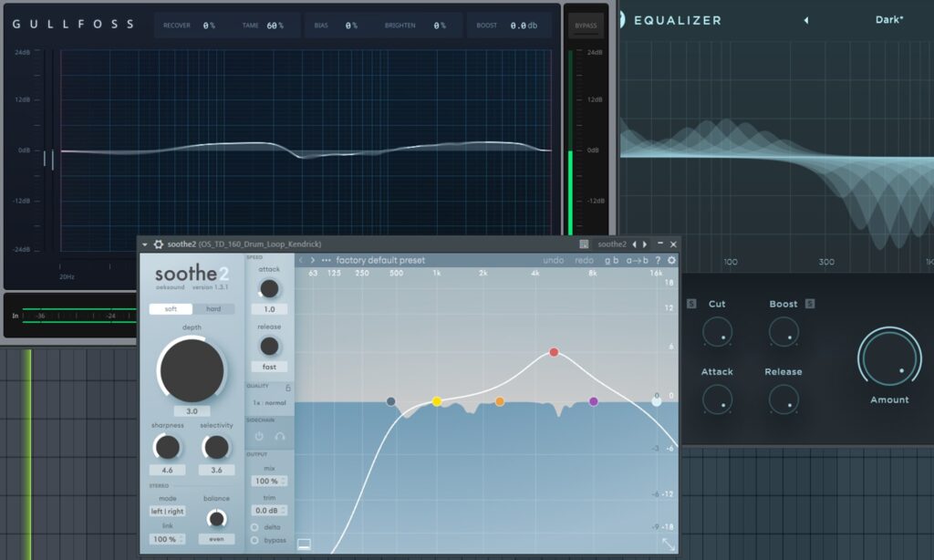Click Gullfoss BRIGHTEN value 0%
This screenshot has height=560, width=934.
click(x=440, y=26)
